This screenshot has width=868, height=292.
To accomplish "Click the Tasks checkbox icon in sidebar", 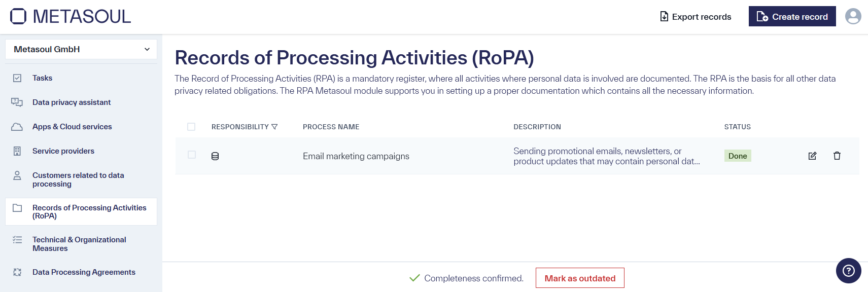I will [x=17, y=78].
